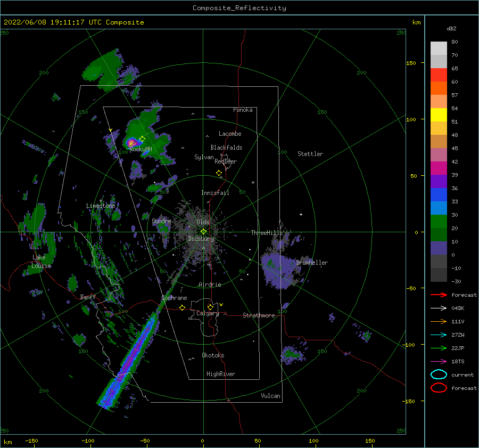The width and height of the screenshot is (479, 448).
Task: Select the bright green 30 dBZ swatch
Action: point(439,221)
